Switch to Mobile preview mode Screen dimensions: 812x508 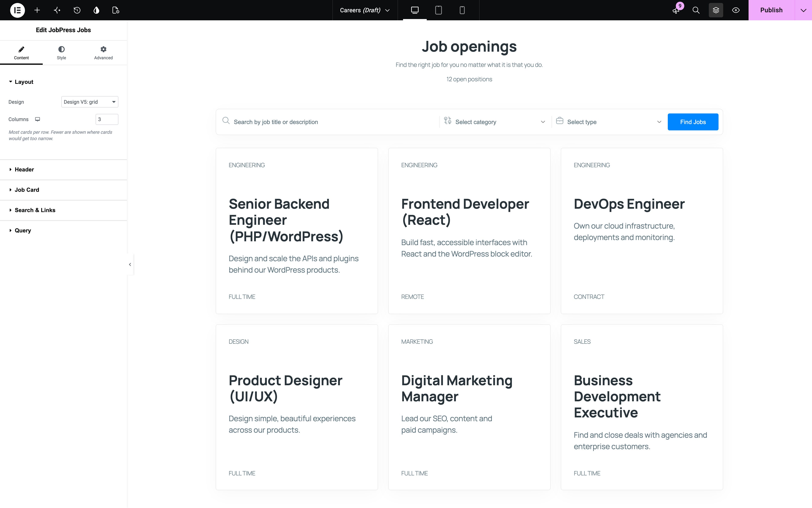pyautogui.click(x=462, y=10)
